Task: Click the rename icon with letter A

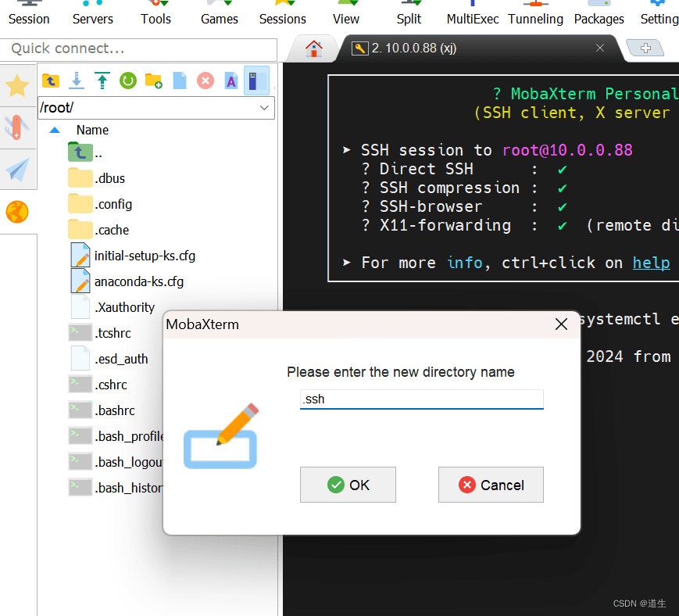Action: [231, 81]
